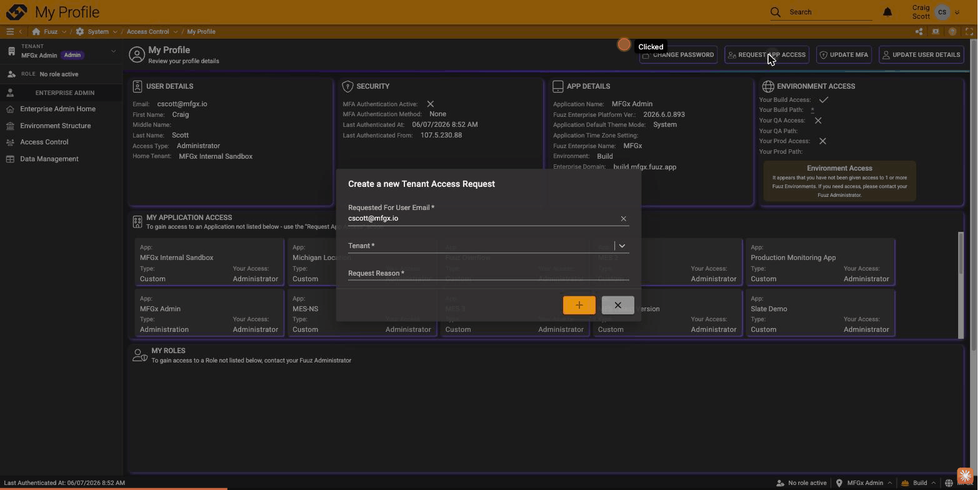Select the MFGx Admin app card
This screenshot has height=490, width=980.
pyautogui.click(x=209, y=313)
